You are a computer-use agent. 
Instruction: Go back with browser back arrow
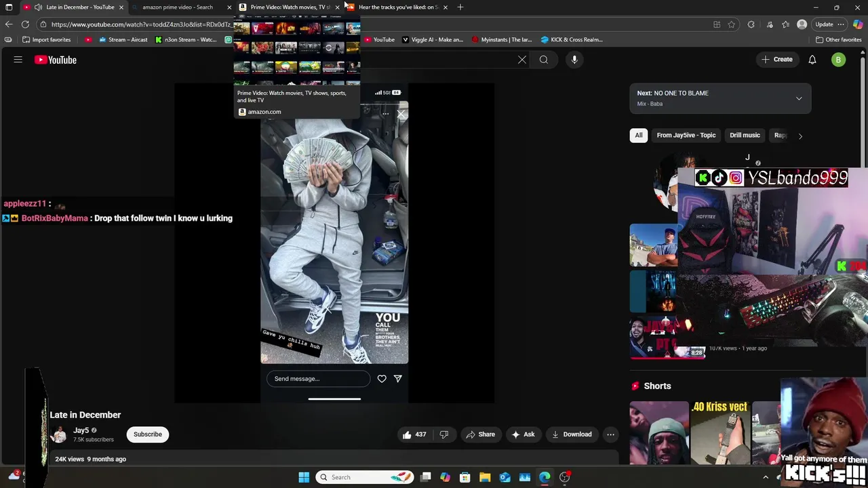9,24
